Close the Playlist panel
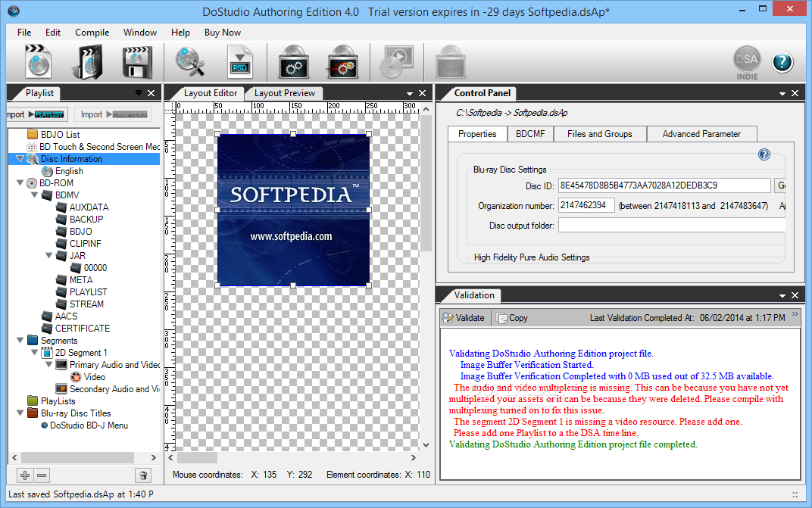Viewport: 812px width, 508px height. [151, 93]
